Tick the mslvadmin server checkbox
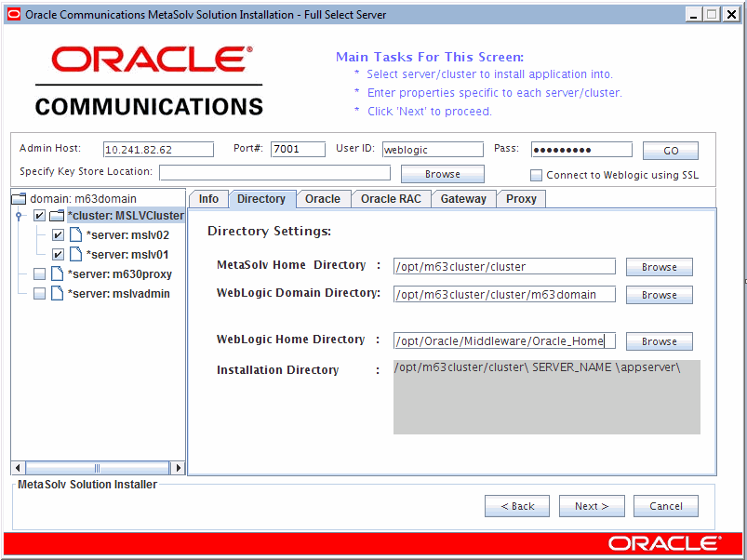This screenshot has height=560, width=747. tap(40, 293)
